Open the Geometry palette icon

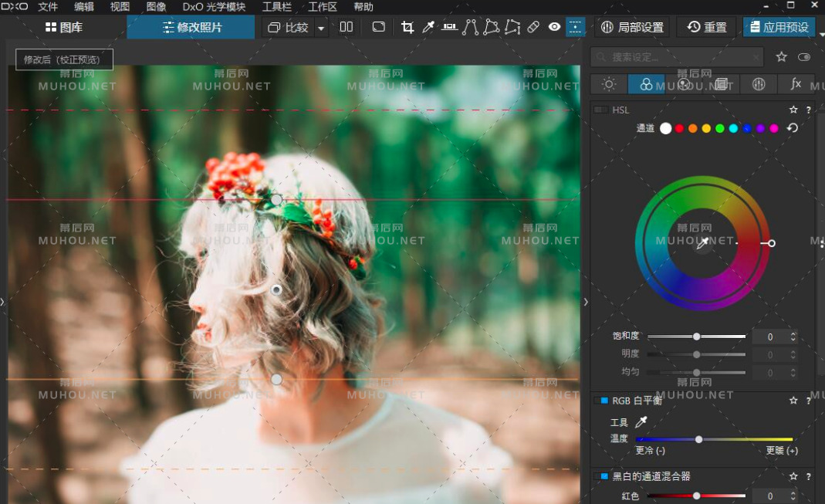click(x=721, y=84)
